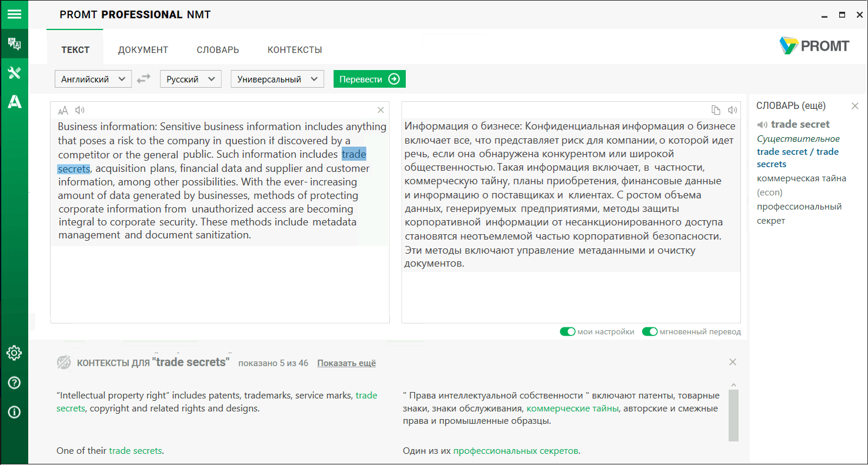Play pronunciation of trade secret in dictionary
Viewport: 868px width, 465px height.
[763, 125]
